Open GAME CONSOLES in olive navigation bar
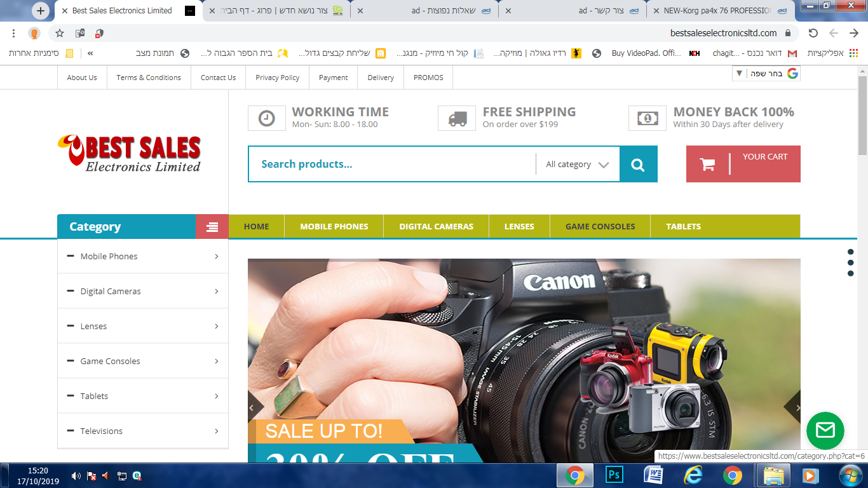The width and height of the screenshot is (868, 488). click(x=600, y=226)
